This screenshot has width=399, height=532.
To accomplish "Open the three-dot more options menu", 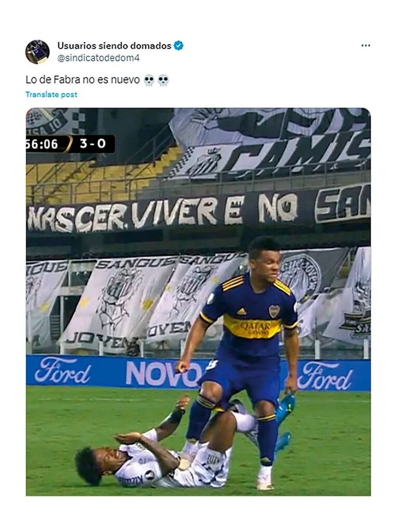I will click(365, 45).
